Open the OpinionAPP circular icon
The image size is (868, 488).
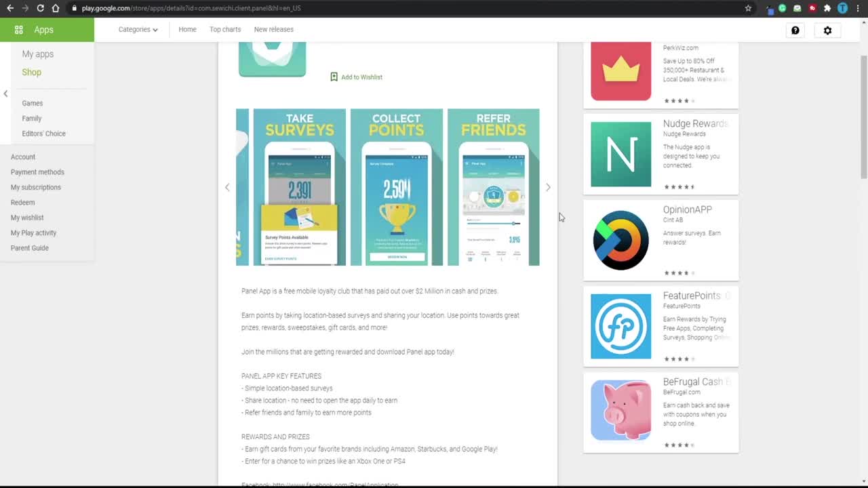tap(620, 240)
